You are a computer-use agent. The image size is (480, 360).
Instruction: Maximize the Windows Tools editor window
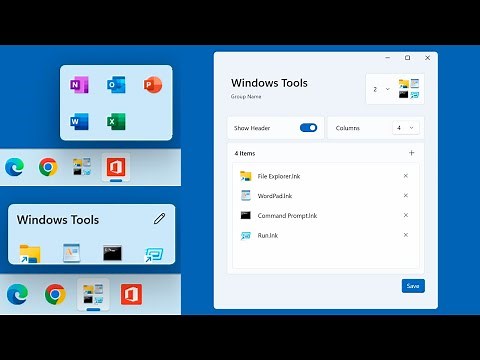coord(407,58)
